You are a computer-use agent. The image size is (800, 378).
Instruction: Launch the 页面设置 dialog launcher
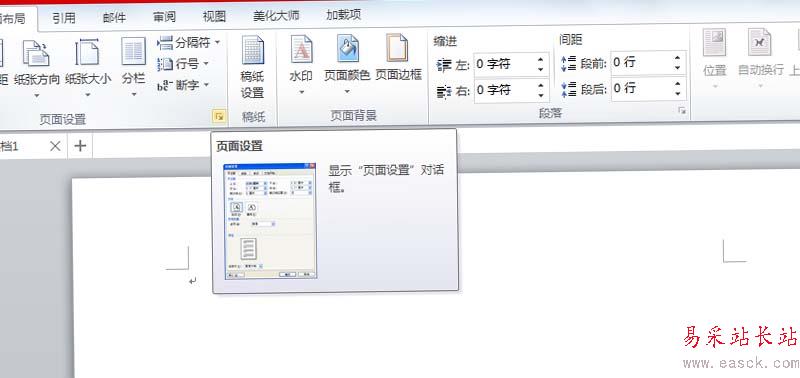pos(219,117)
